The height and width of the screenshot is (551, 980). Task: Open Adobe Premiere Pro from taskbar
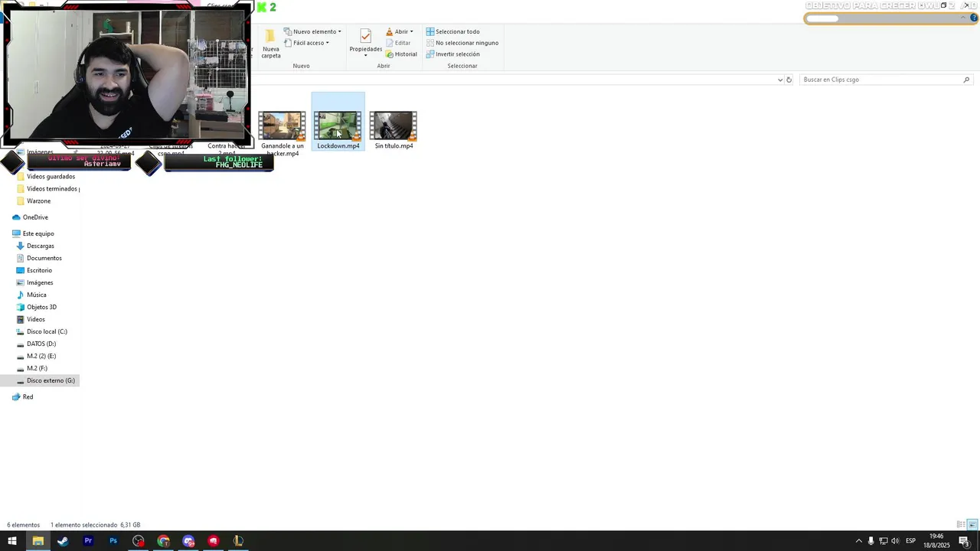click(88, 541)
